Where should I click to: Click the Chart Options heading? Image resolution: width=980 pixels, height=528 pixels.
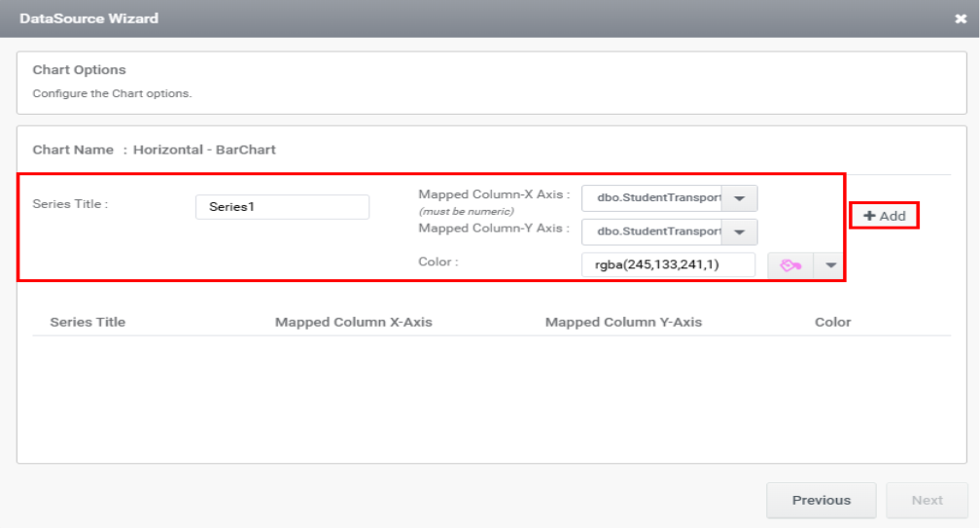point(80,70)
